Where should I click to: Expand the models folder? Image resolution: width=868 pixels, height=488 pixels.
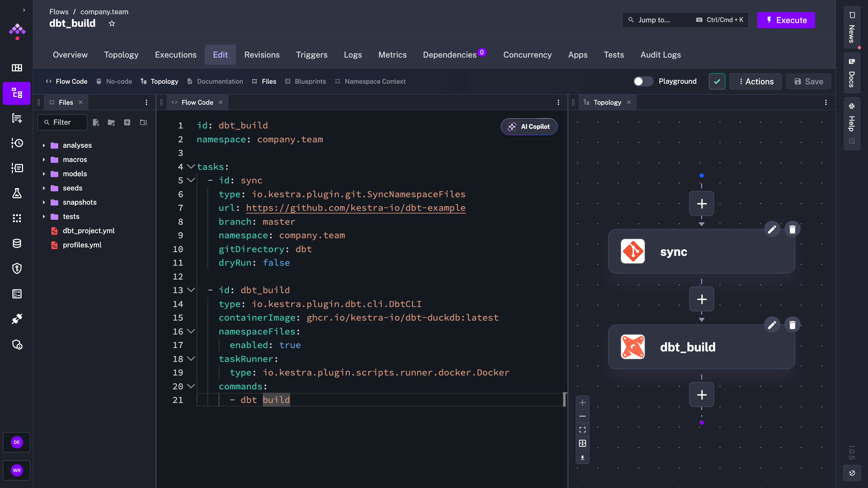pos(44,174)
